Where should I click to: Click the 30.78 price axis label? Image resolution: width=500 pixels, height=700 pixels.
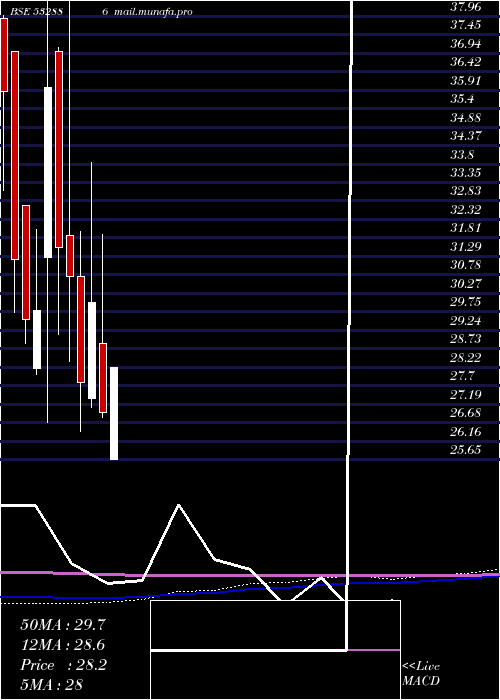click(x=466, y=266)
